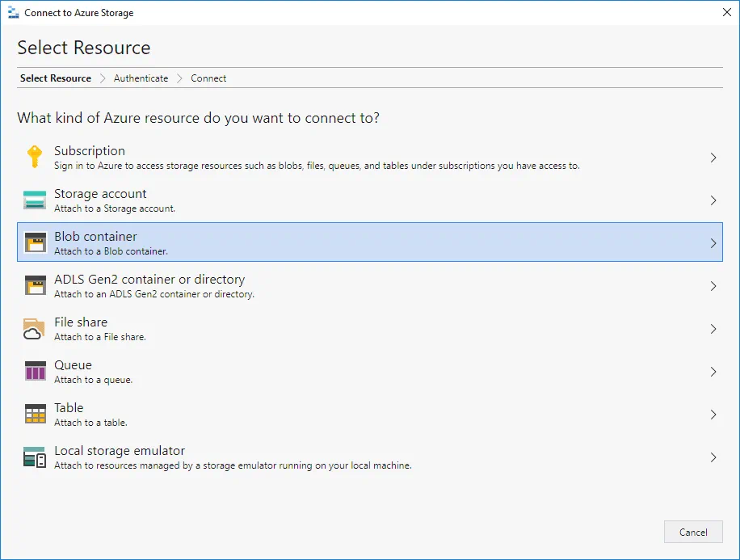This screenshot has height=560, width=740.
Task: Expand the Subscription row chevron
Action: click(x=713, y=158)
